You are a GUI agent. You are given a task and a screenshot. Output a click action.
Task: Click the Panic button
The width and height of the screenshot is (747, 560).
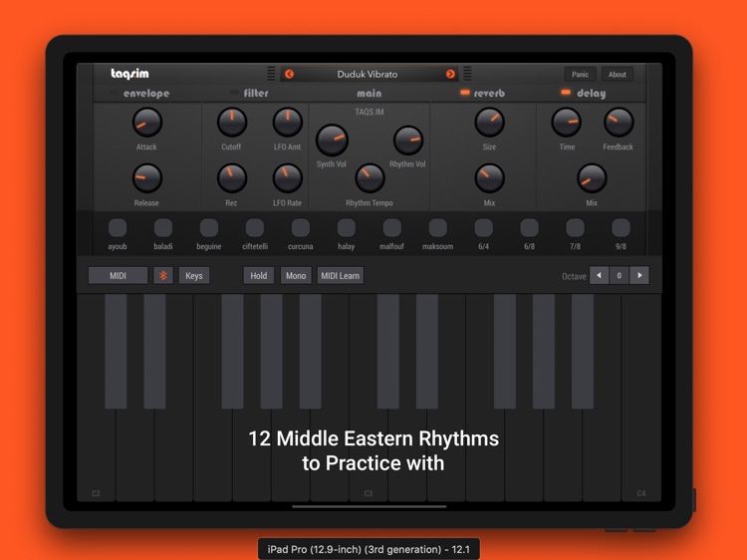pos(581,75)
